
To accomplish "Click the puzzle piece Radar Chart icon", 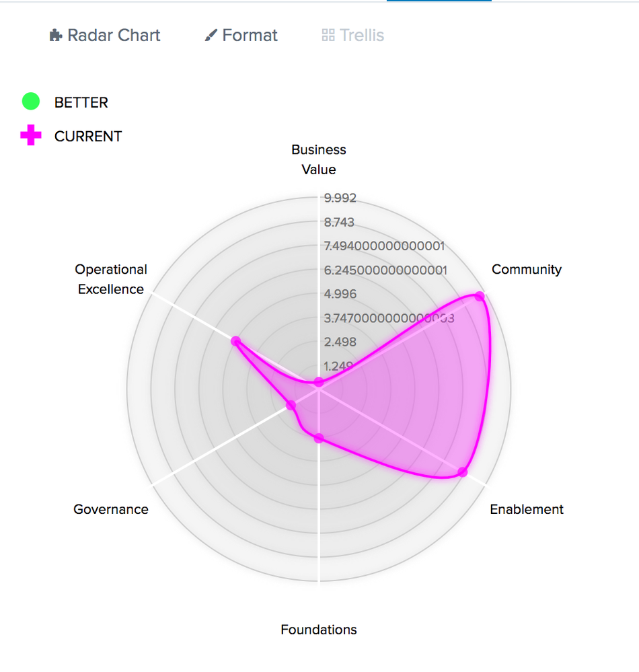I will point(56,36).
